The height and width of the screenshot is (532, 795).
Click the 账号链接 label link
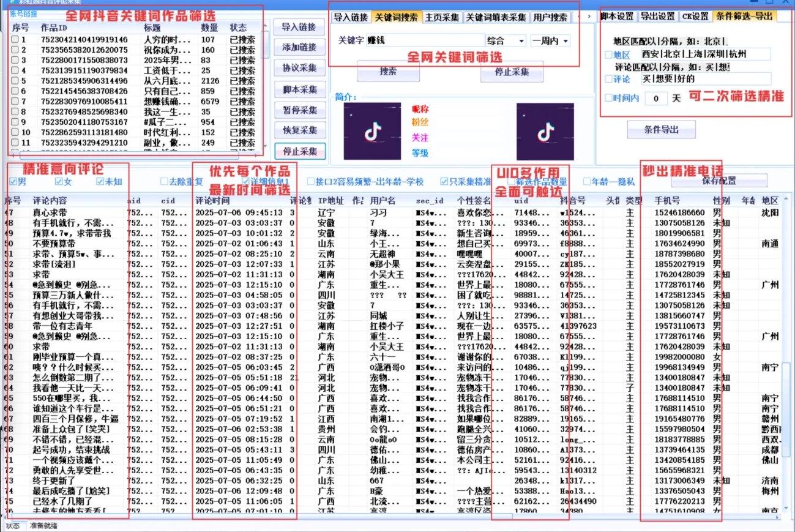tap(23, 13)
